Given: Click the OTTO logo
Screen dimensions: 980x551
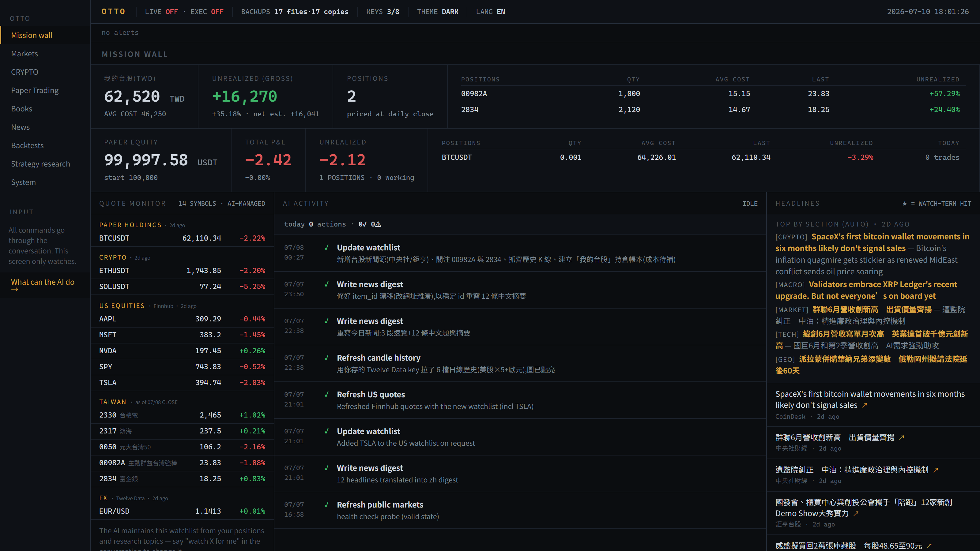Looking at the screenshot, I should coord(113,11).
